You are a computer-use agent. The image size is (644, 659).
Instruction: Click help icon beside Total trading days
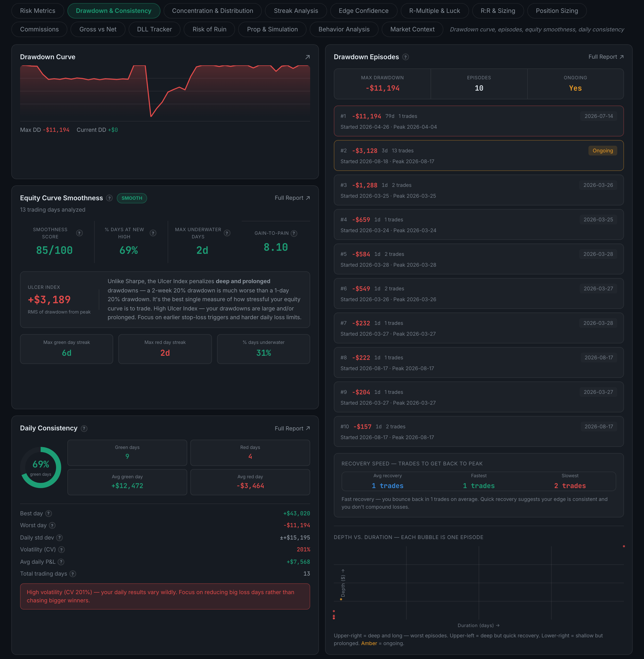pos(73,573)
